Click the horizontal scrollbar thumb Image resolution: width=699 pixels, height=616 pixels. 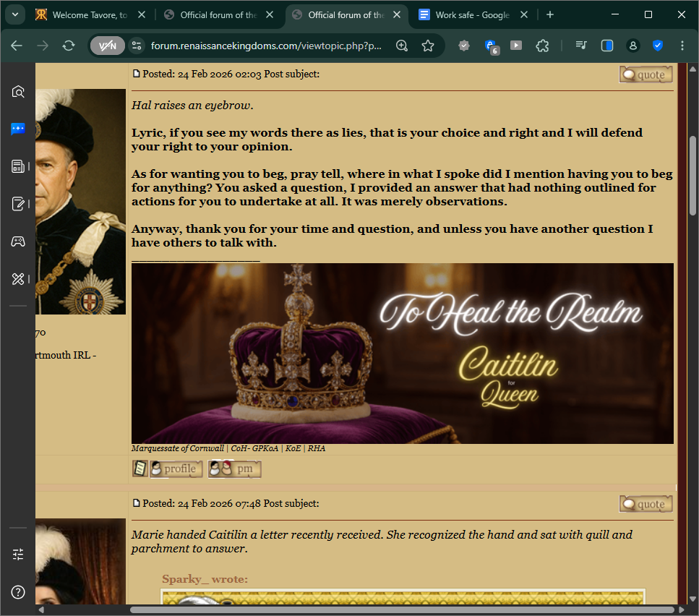click(x=402, y=609)
